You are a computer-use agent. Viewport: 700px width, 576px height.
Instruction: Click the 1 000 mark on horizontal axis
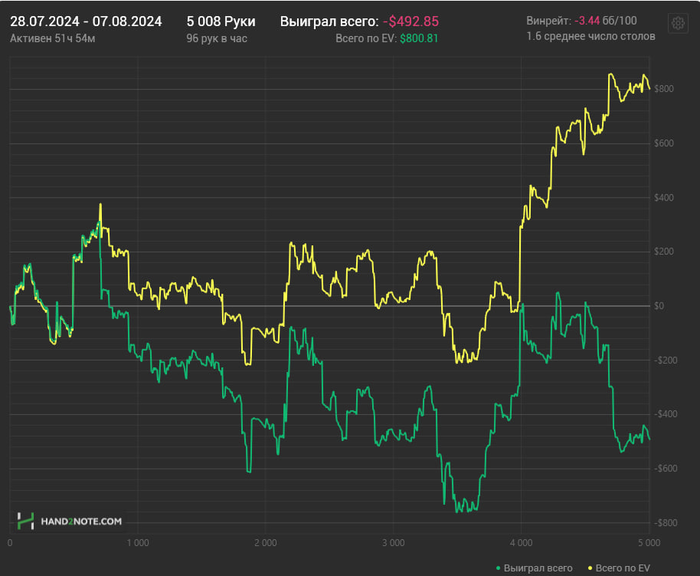pos(138,543)
